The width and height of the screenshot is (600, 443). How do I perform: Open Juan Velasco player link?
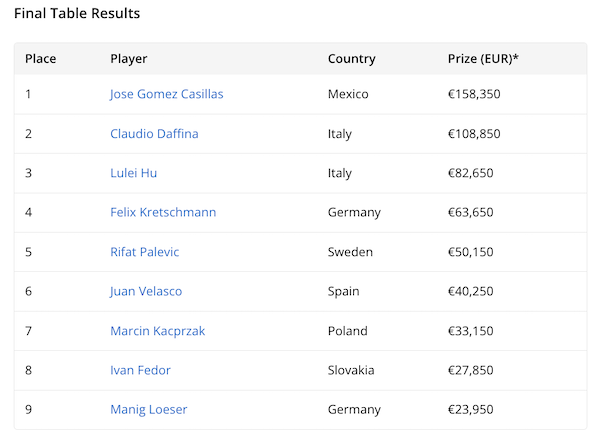coord(146,291)
